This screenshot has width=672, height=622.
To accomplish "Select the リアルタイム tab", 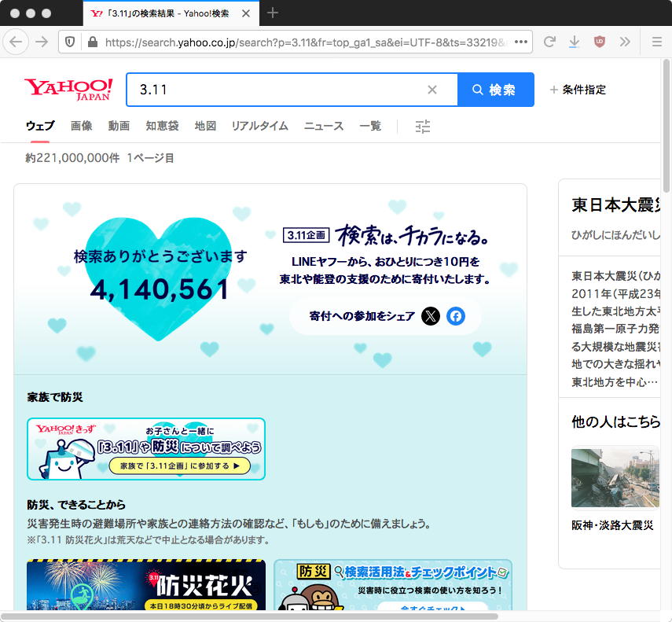I will point(259,126).
